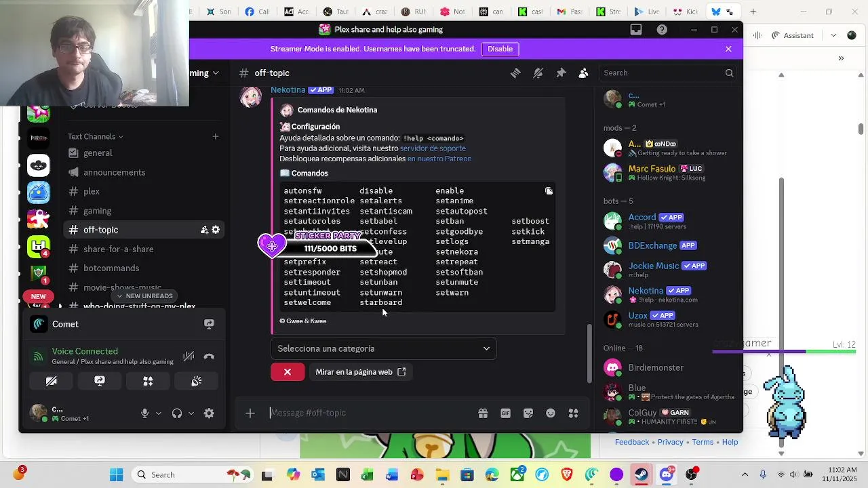Mute microphone in user panel

144,413
